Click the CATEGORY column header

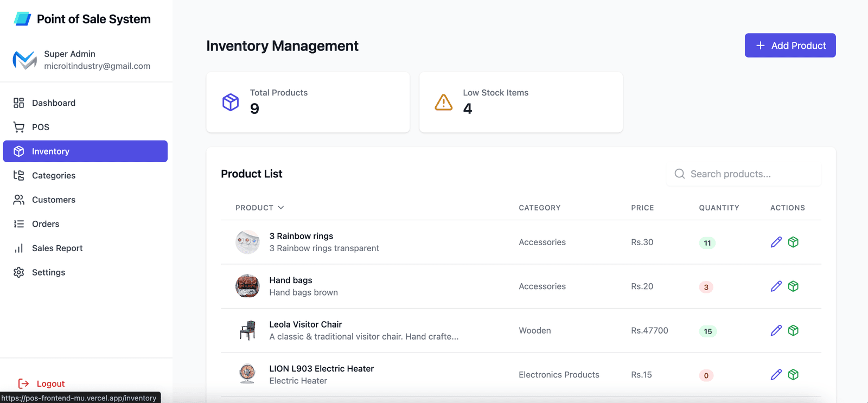pyautogui.click(x=539, y=208)
